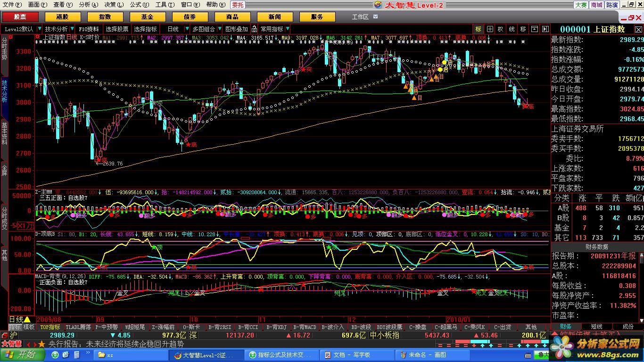Viewport: 644px width, 362px height.
Task: Select the B-背KDJ indicator tab
Action: [x=276, y=327]
